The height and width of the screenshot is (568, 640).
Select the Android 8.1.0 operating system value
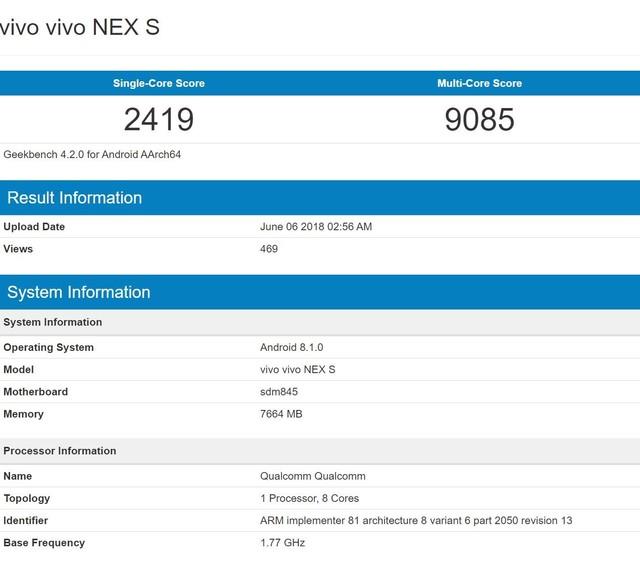pos(292,348)
